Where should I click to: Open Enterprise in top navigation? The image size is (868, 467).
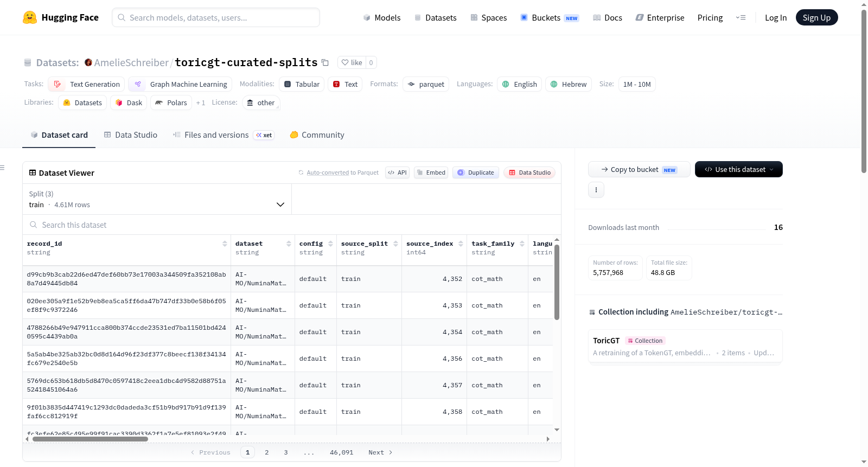pyautogui.click(x=660, y=17)
